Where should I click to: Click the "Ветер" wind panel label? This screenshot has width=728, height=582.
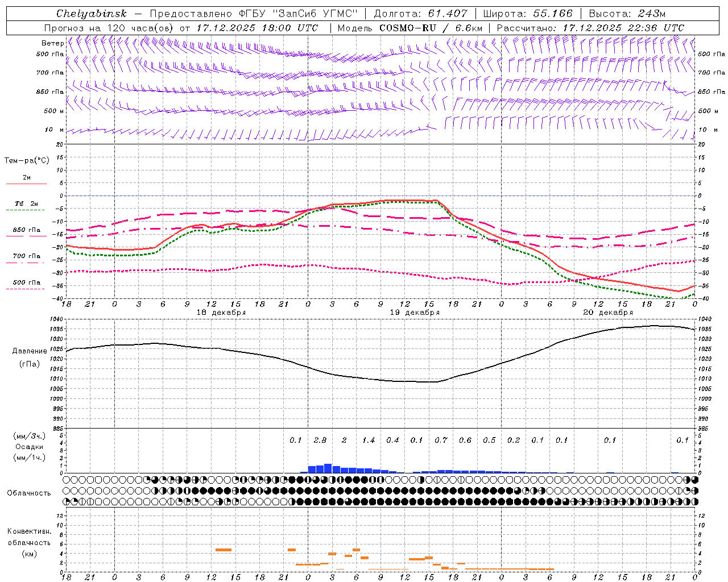click(x=52, y=43)
